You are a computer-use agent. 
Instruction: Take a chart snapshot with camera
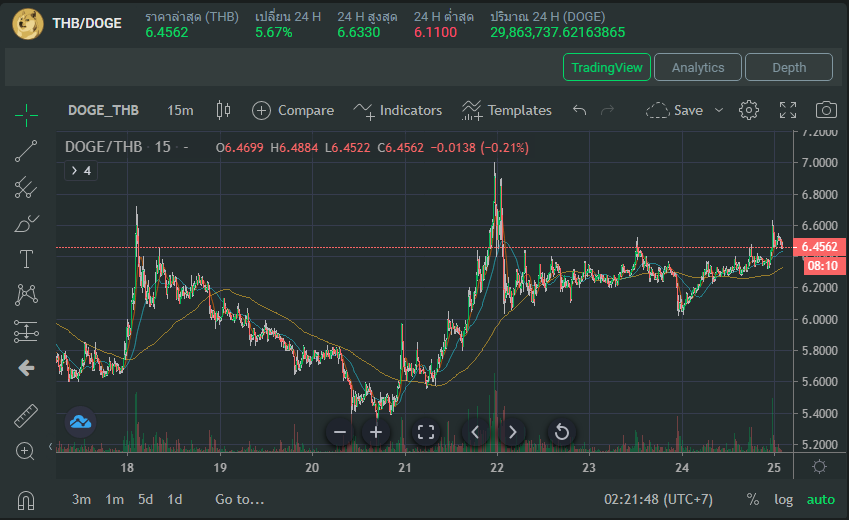click(826, 110)
